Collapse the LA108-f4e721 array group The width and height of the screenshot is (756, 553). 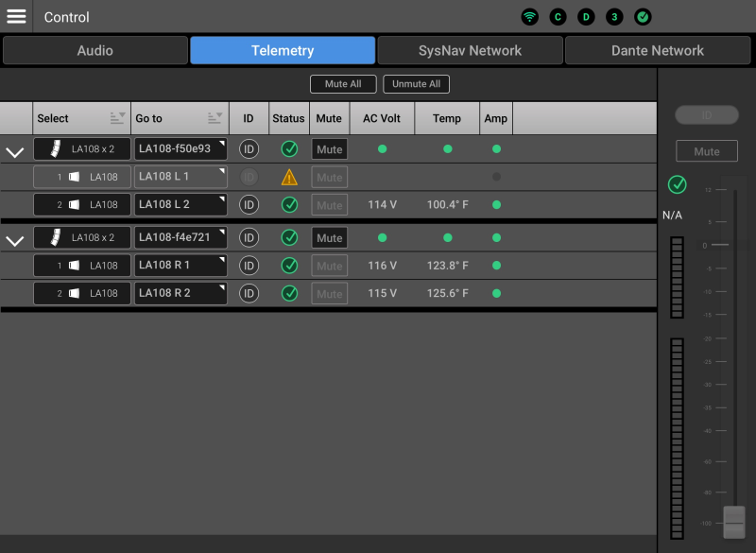(x=15, y=240)
